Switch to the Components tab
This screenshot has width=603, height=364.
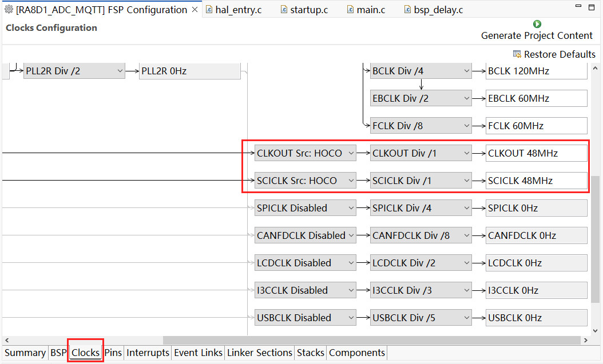357,353
